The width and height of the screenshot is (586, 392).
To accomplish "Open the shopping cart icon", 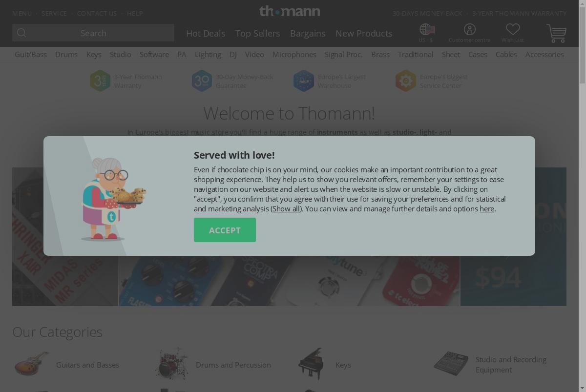I will click(x=556, y=33).
